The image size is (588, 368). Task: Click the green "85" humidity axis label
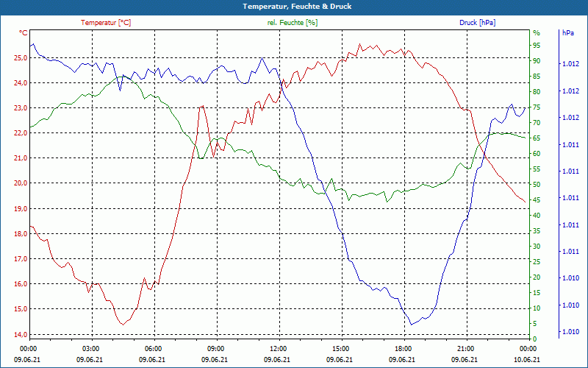[x=537, y=77]
